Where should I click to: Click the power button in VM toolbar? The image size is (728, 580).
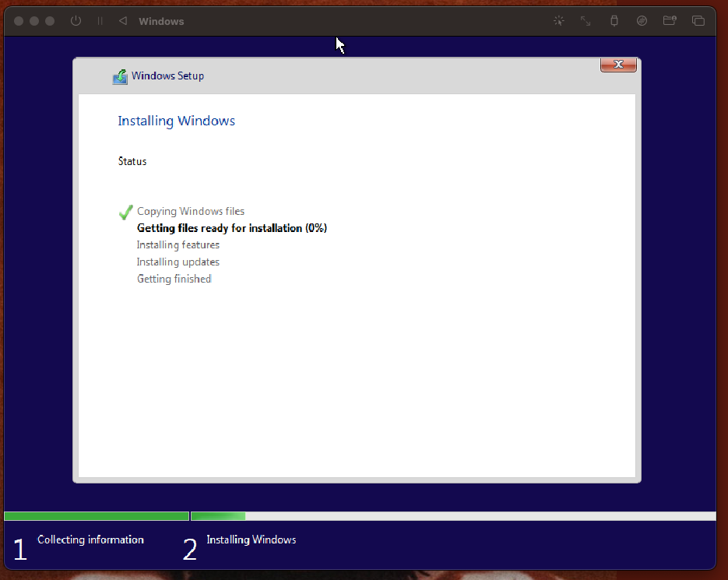(76, 21)
